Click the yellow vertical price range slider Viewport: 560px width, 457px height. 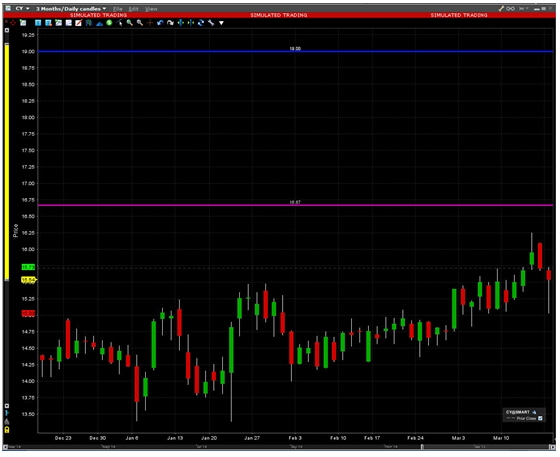pos(7,162)
